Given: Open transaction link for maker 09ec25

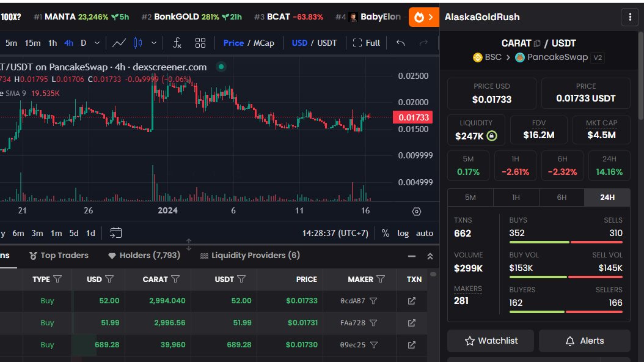Looking at the screenshot, I should pos(412,345).
